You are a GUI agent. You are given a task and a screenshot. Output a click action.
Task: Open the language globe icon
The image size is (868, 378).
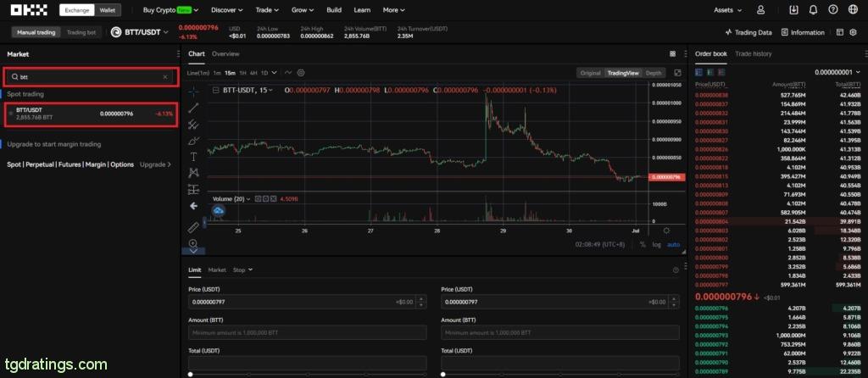(x=853, y=10)
